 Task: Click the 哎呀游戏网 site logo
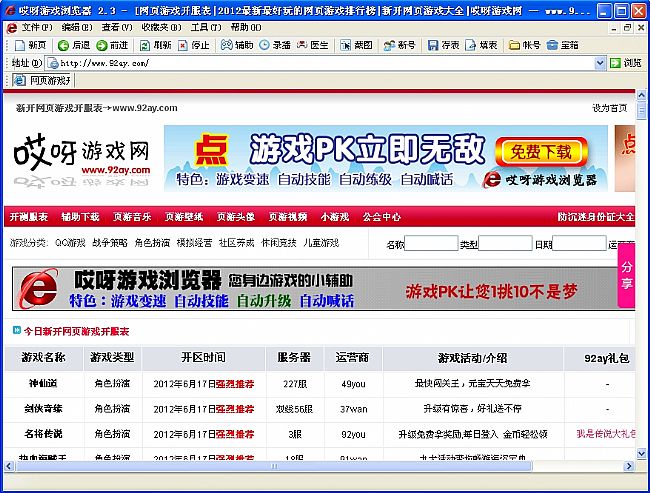(82, 160)
